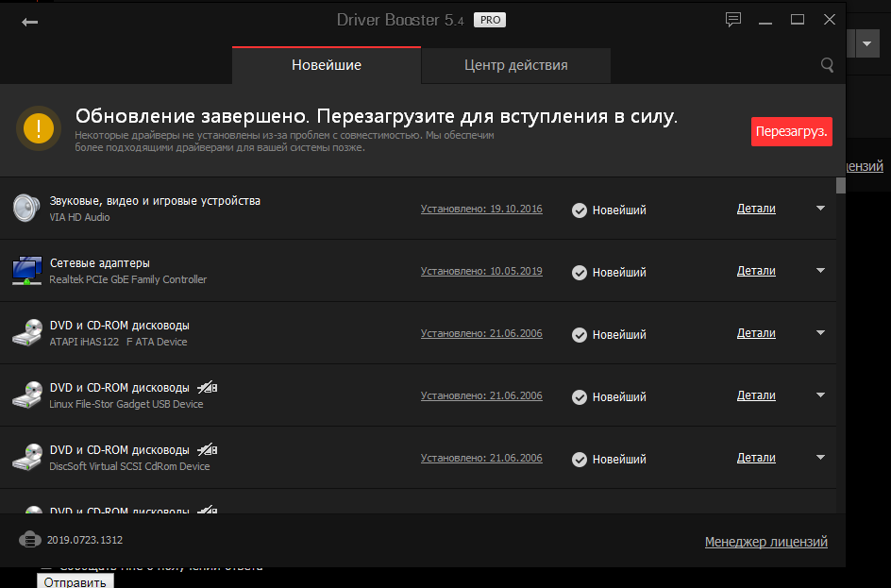Click the yellow exclamation warning icon
The width and height of the screenshot is (891, 588).
click(39, 128)
